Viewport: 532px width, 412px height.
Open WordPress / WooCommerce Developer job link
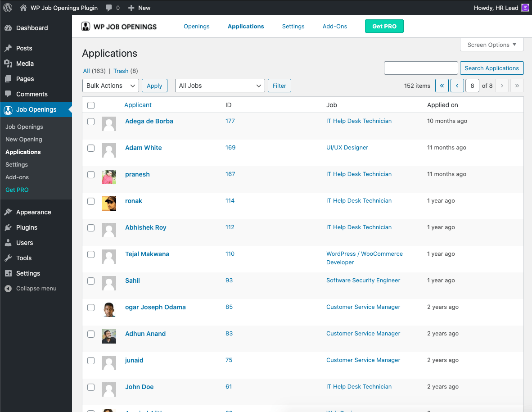click(x=365, y=258)
